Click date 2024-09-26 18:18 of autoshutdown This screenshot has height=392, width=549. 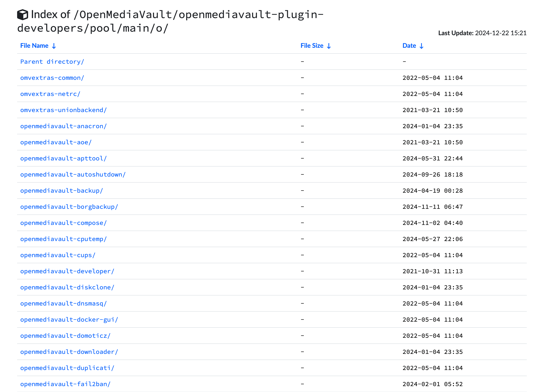click(433, 175)
